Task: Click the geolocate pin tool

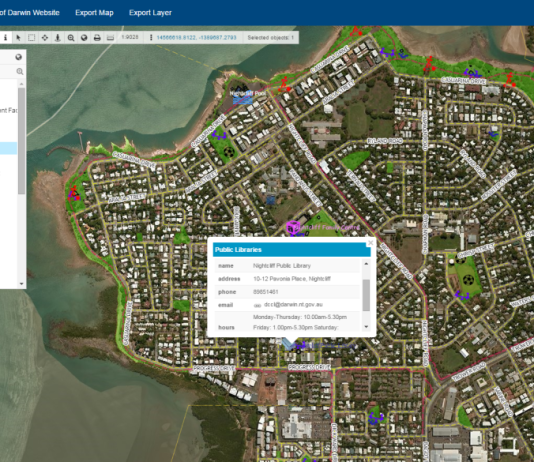Action: 58,37
